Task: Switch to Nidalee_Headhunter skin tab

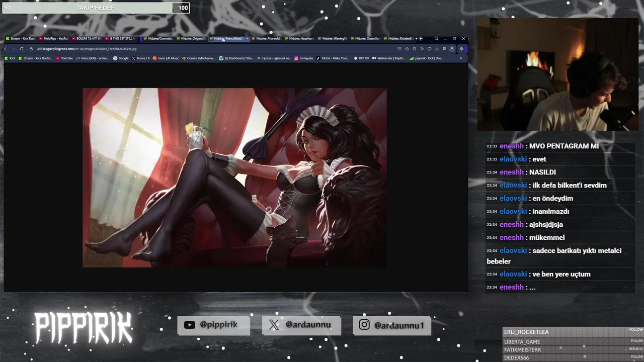Action: click(x=299, y=39)
